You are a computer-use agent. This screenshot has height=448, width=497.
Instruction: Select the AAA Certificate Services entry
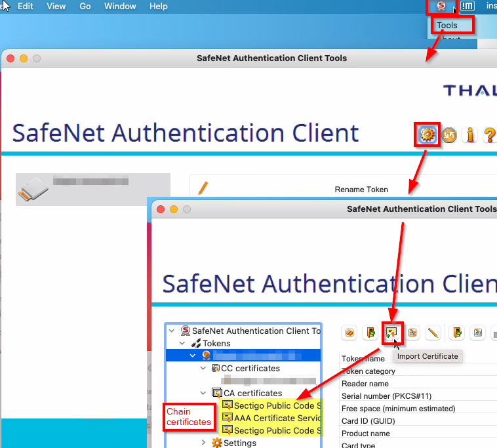277,418
